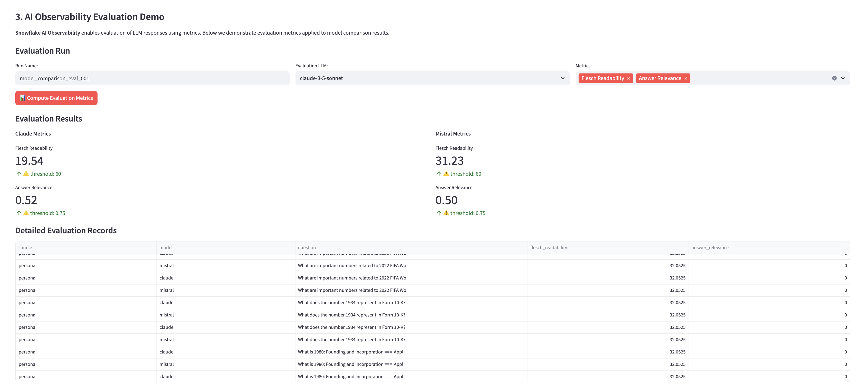Open the Evaluation LLM dropdown
868x387 pixels.
[432, 78]
